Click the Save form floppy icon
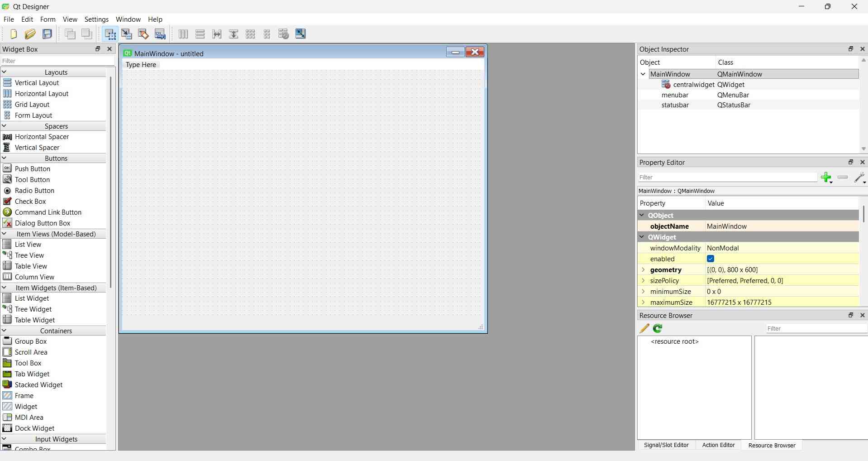The image size is (868, 461). (47, 34)
